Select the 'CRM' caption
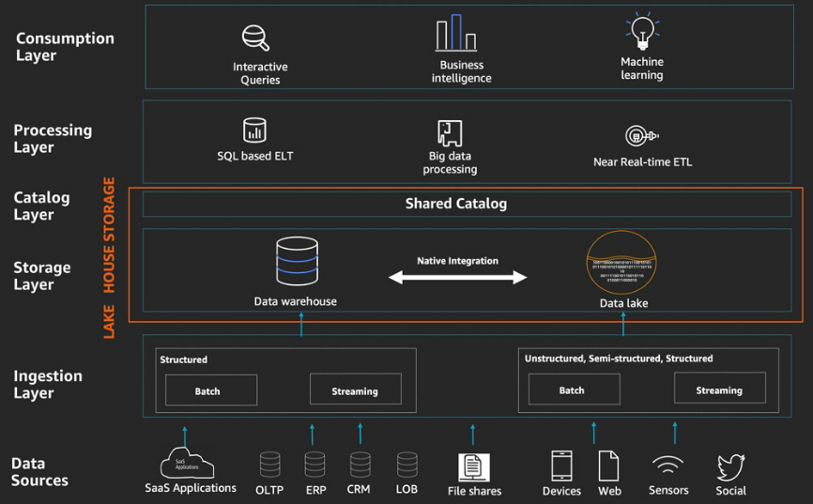813x504 pixels. (x=359, y=490)
